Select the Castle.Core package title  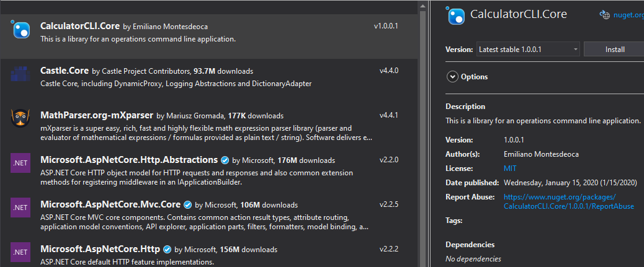pyautogui.click(x=65, y=71)
